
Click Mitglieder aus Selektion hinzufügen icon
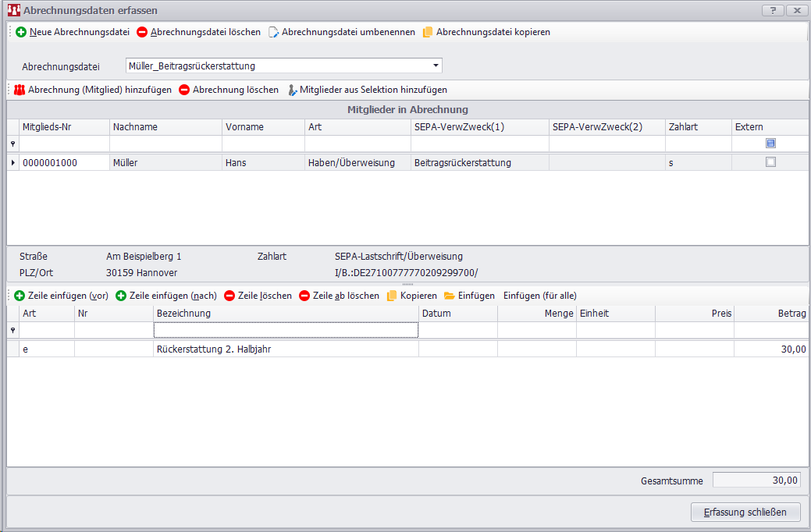click(x=293, y=90)
